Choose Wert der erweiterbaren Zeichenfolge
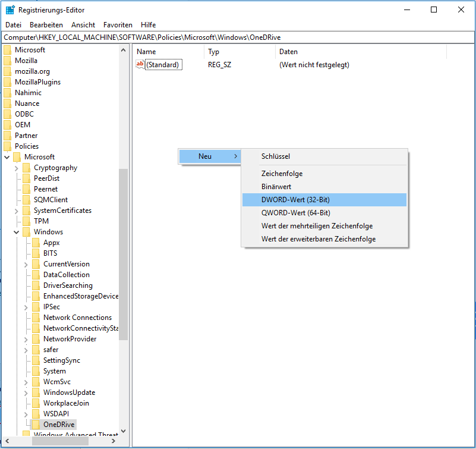 point(324,239)
